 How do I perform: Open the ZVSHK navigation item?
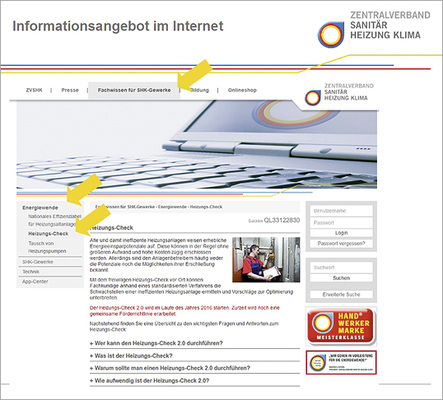click(x=34, y=90)
